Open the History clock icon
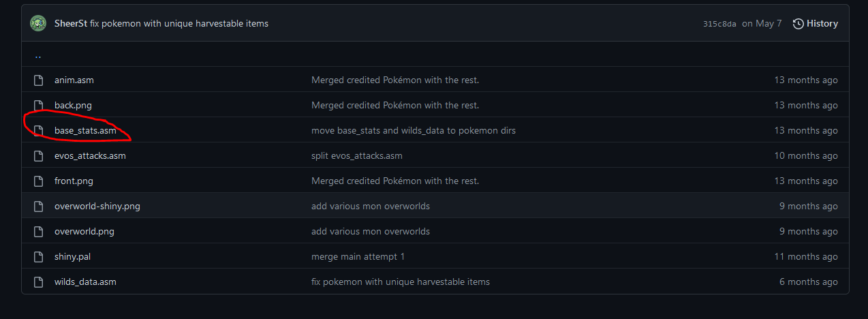 click(799, 24)
